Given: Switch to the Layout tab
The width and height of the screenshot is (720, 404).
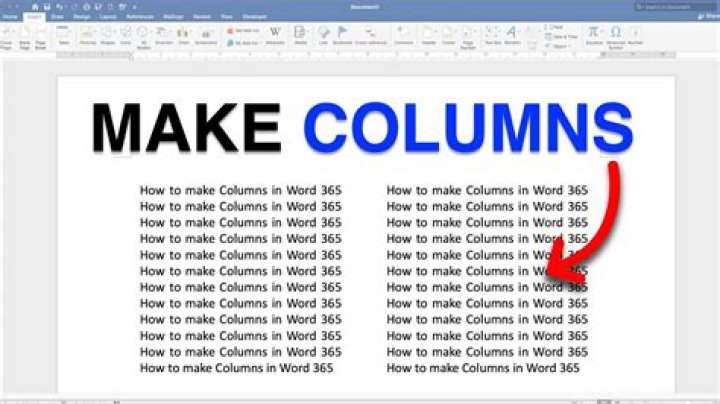Looking at the screenshot, I should click(108, 17).
